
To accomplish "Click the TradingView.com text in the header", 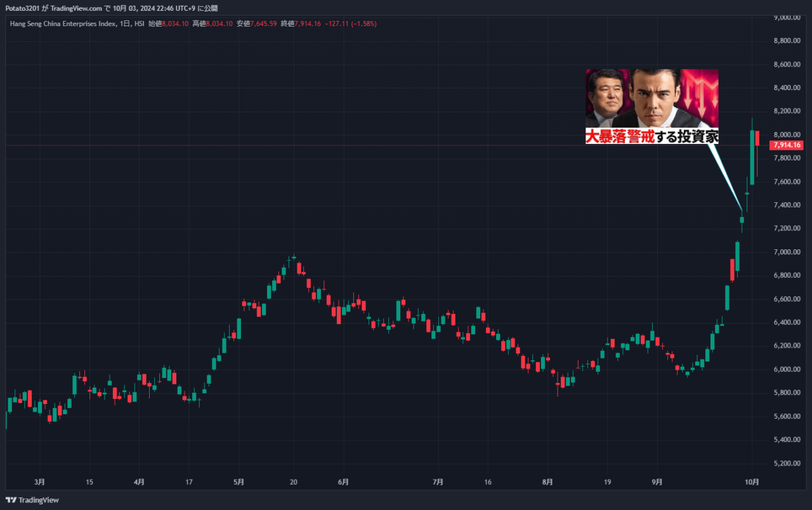I will pos(76,8).
